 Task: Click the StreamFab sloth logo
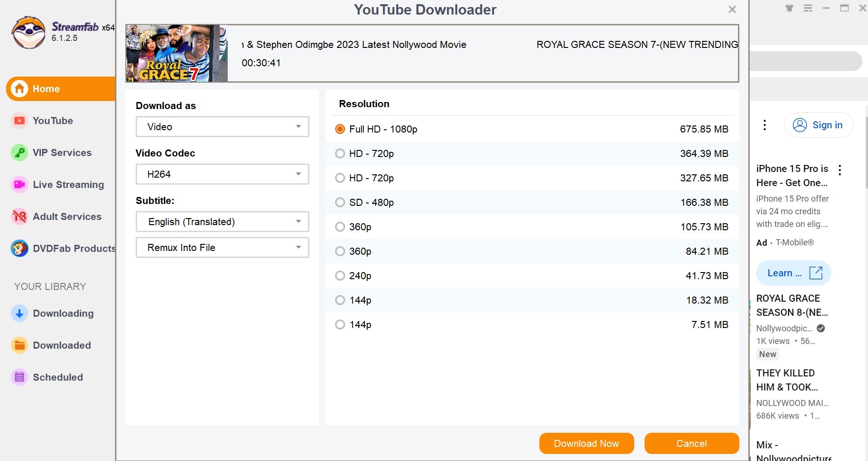[x=29, y=32]
